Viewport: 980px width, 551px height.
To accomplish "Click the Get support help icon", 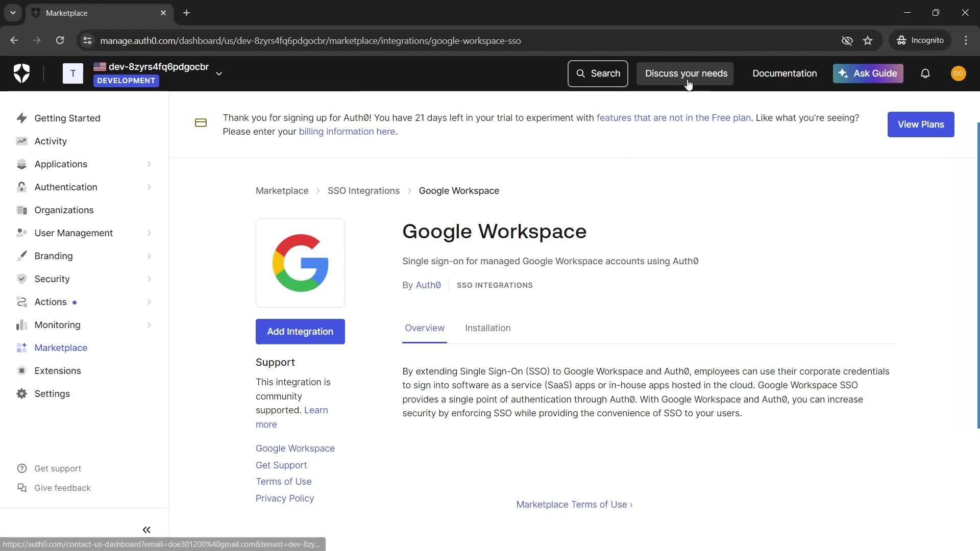I will 22,469.
